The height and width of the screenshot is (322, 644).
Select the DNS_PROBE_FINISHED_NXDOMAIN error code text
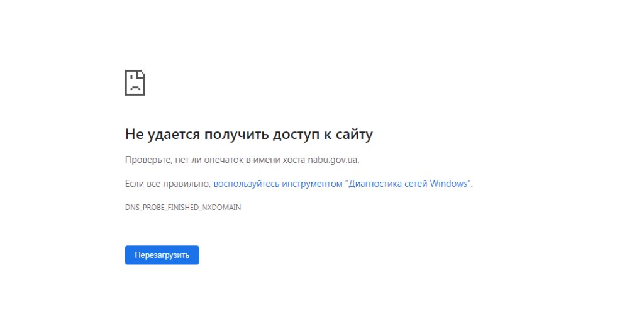[183, 208]
